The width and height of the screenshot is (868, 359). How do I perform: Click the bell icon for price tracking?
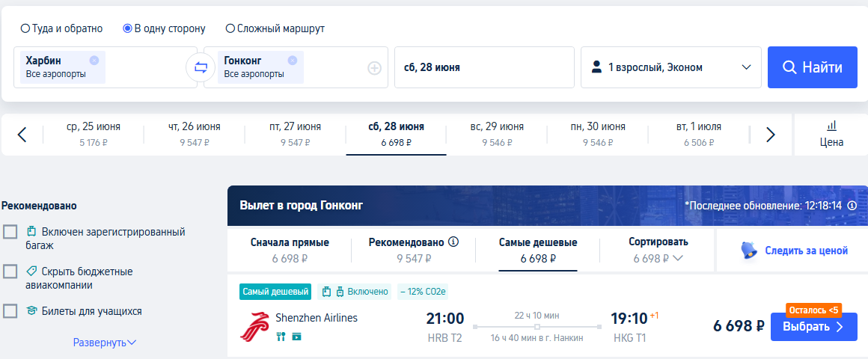(x=749, y=251)
